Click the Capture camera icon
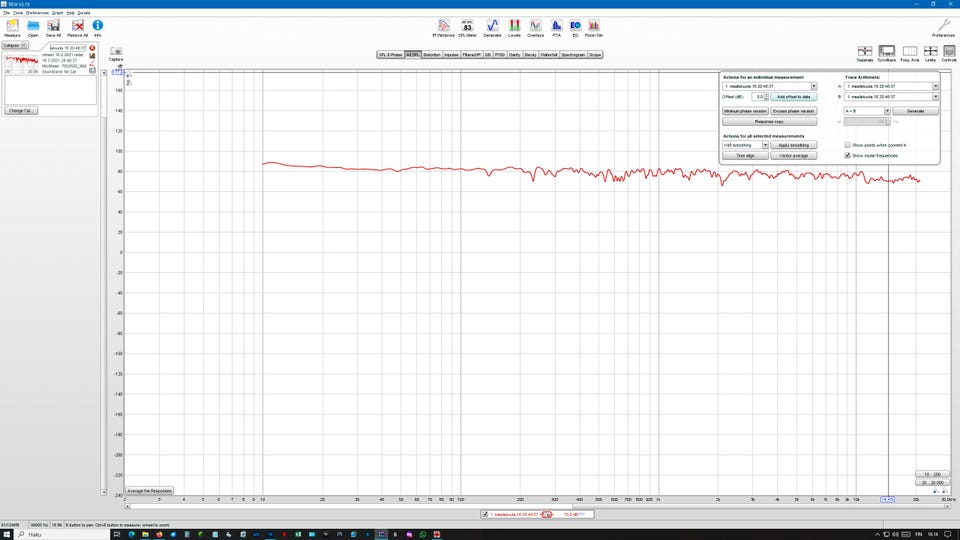The width and height of the screenshot is (960, 540). tap(116, 53)
